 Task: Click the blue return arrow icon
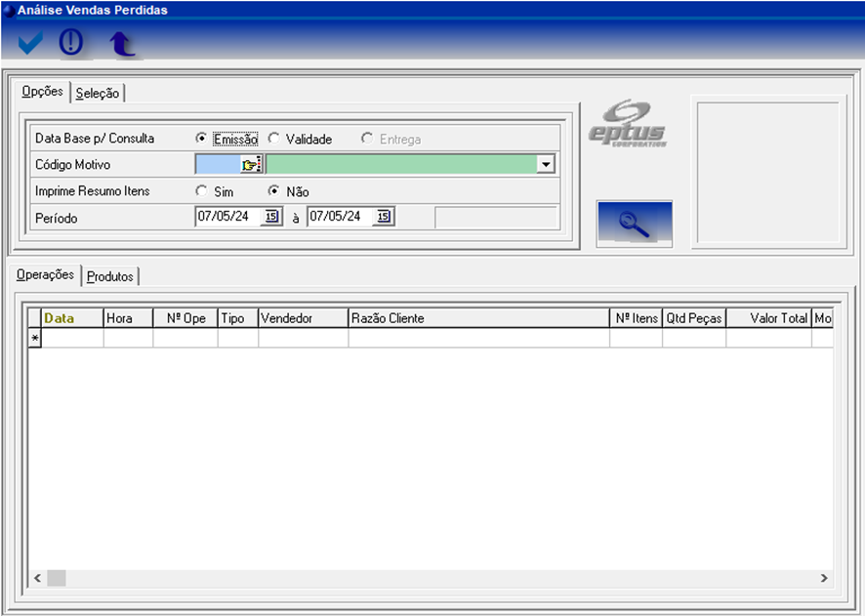tap(121, 44)
